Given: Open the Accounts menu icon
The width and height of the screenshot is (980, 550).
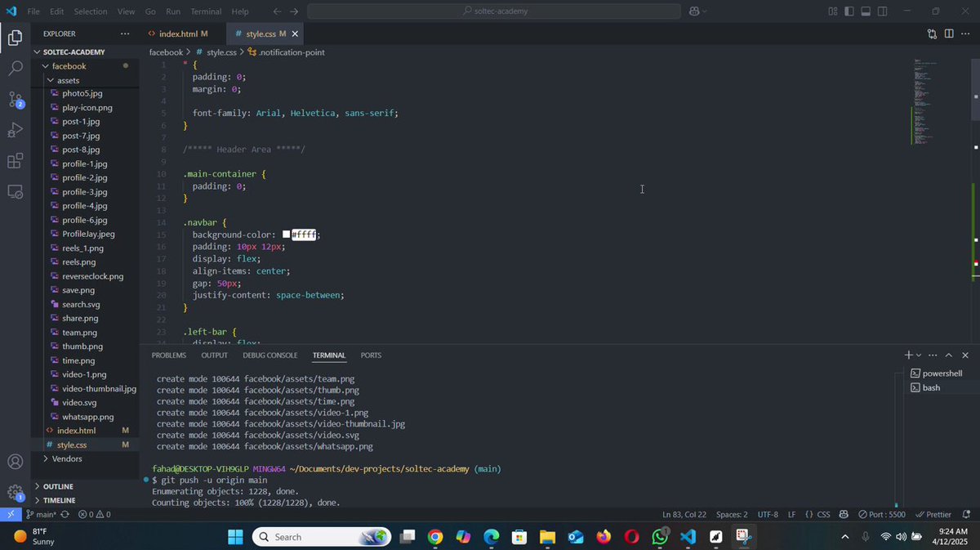Looking at the screenshot, I should coord(15,462).
